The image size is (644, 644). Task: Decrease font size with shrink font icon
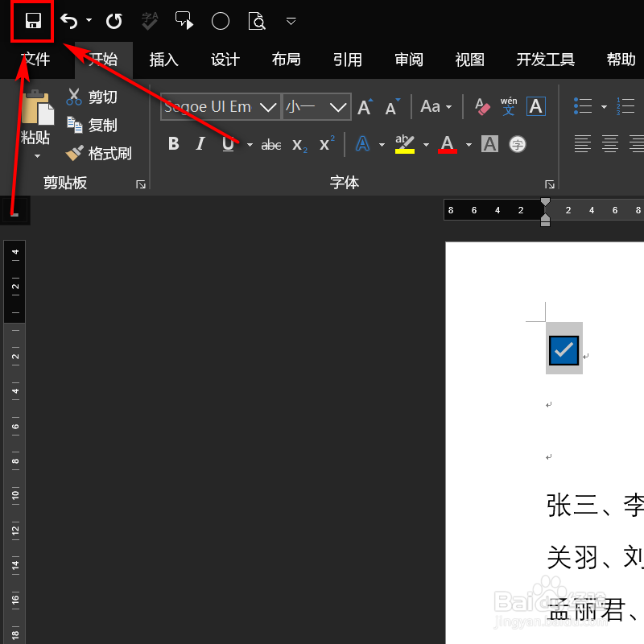393,107
